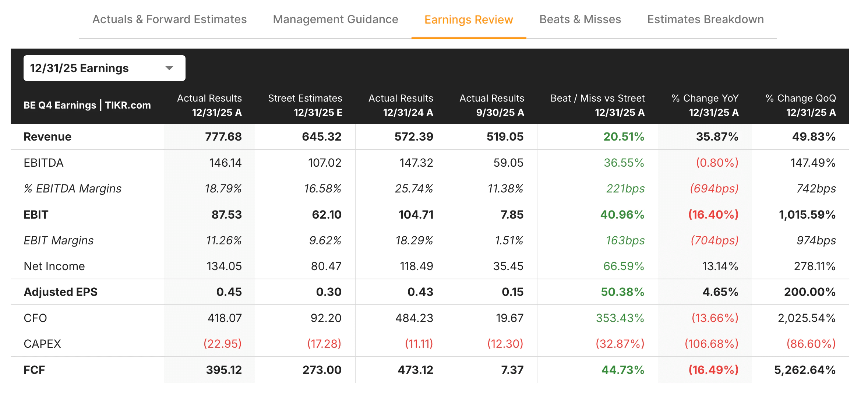Click the dropdown chevron next to earnings date

[169, 68]
